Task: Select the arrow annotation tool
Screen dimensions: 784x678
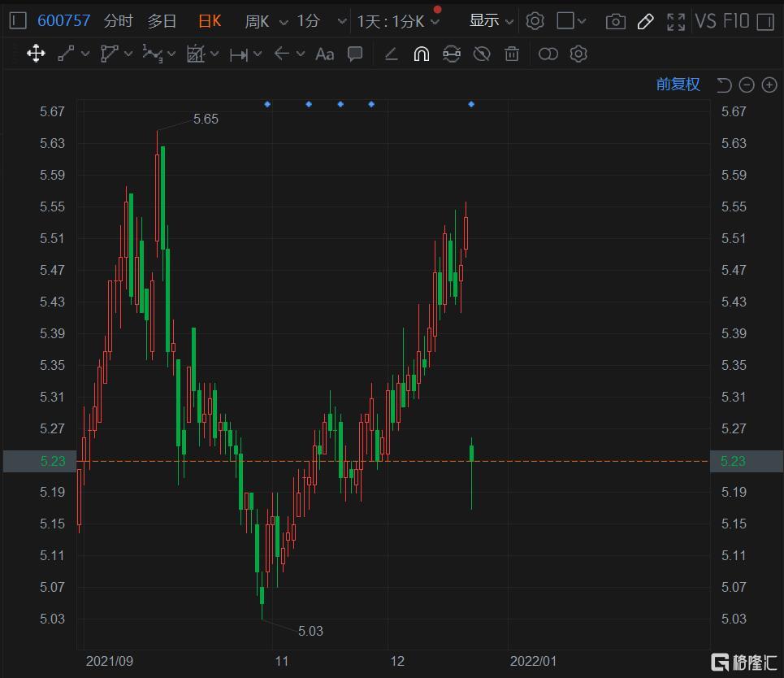Action: coord(282,54)
